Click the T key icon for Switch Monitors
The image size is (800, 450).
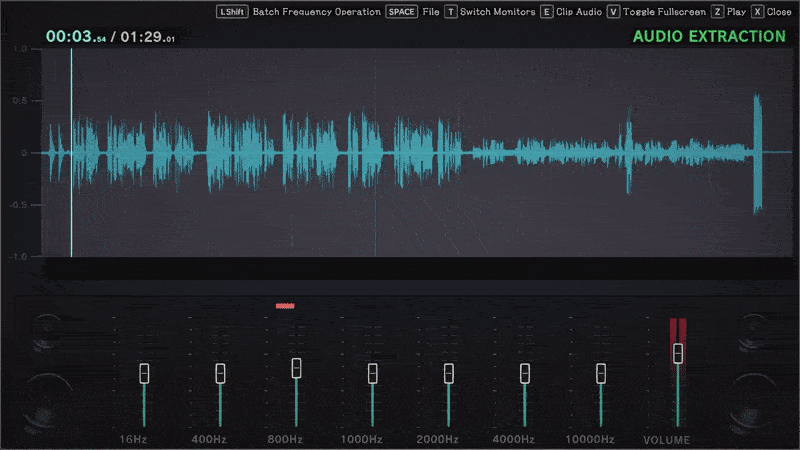[x=451, y=12]
